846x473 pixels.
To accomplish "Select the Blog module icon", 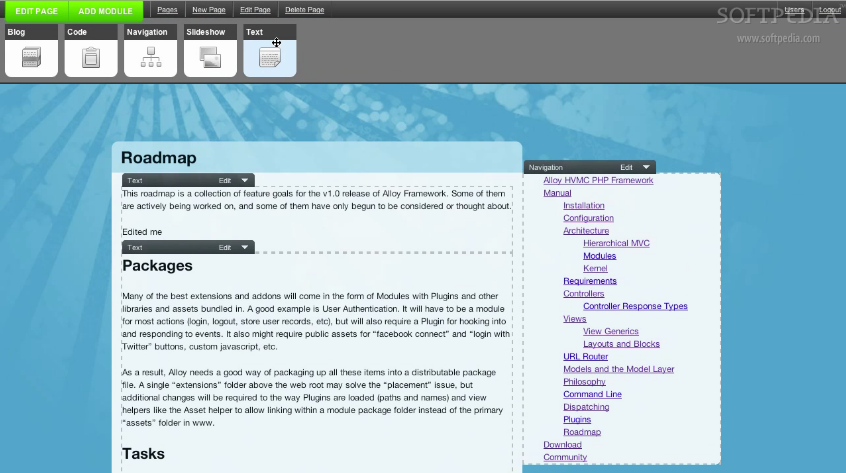I will coord(30,57).
